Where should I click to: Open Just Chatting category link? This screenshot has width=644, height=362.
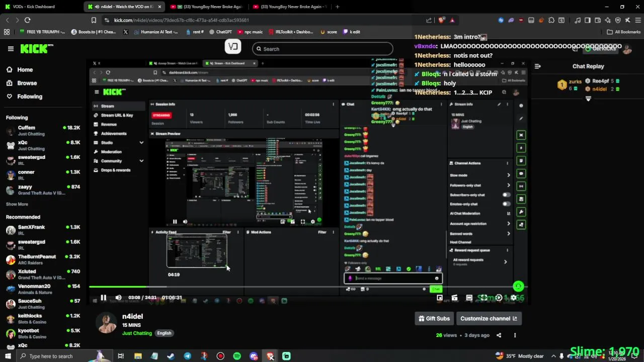tap(137, 333)
